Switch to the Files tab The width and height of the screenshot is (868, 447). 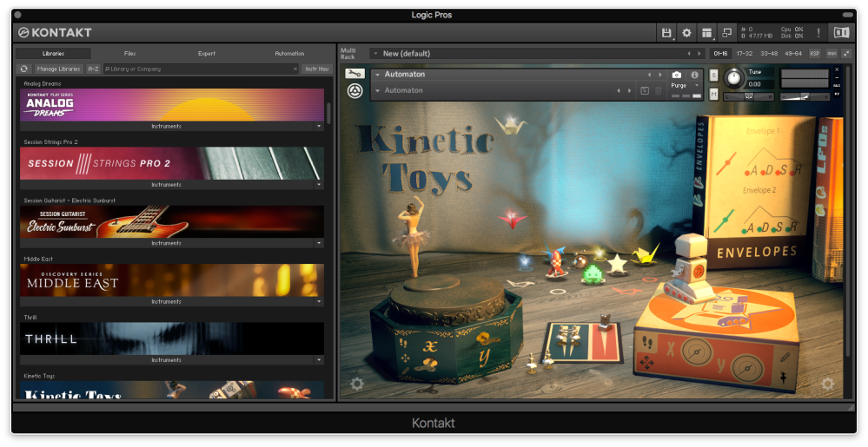pyautogui.click(x=129, y=54)
